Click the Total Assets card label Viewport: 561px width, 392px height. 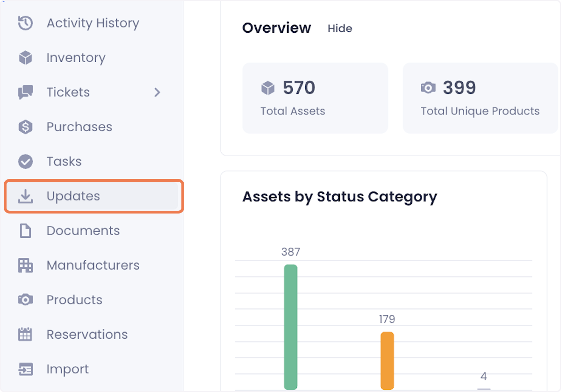coord(293,111)
